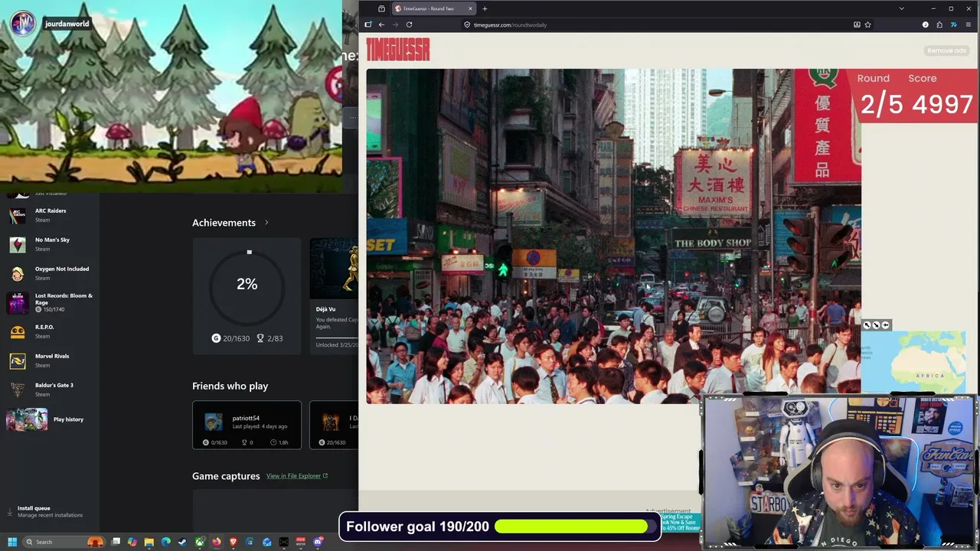Expand the Achievements section chevron
The width and height of the screenshot is (980, 551).
pyautogui.click(x=266, y=223)
